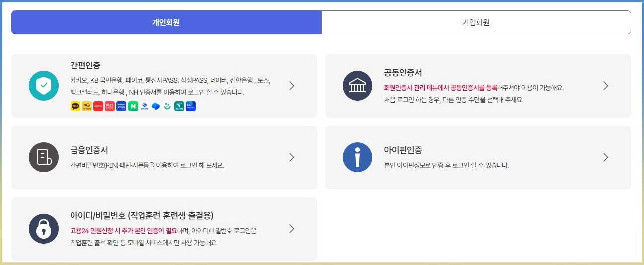Open 공동인증서 via its right chevron

click(x=606, y=86)
